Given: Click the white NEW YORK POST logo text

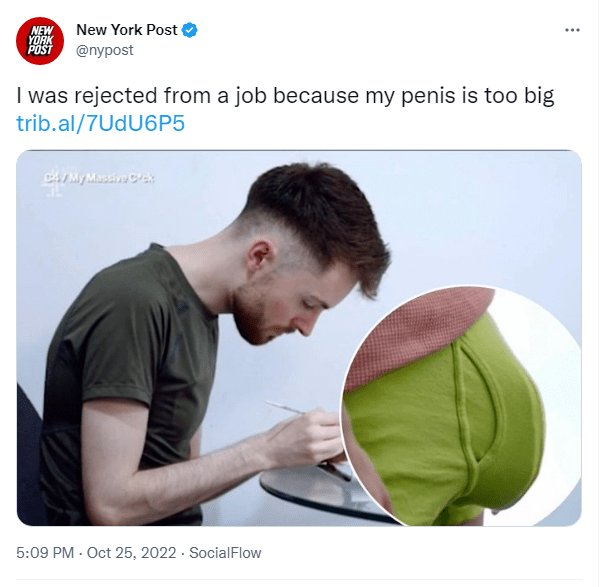Looking at the screenshot, I should tap(40, 41).
